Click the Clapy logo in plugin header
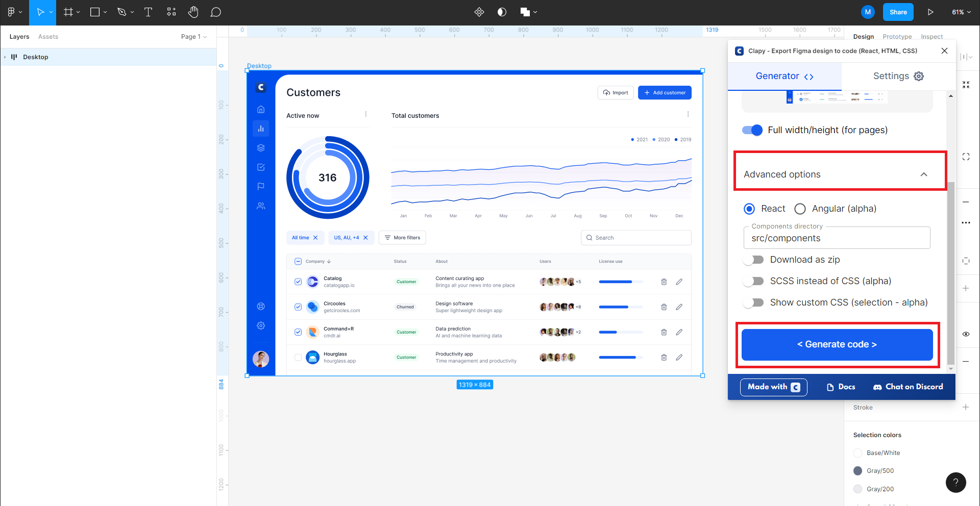 739,51
